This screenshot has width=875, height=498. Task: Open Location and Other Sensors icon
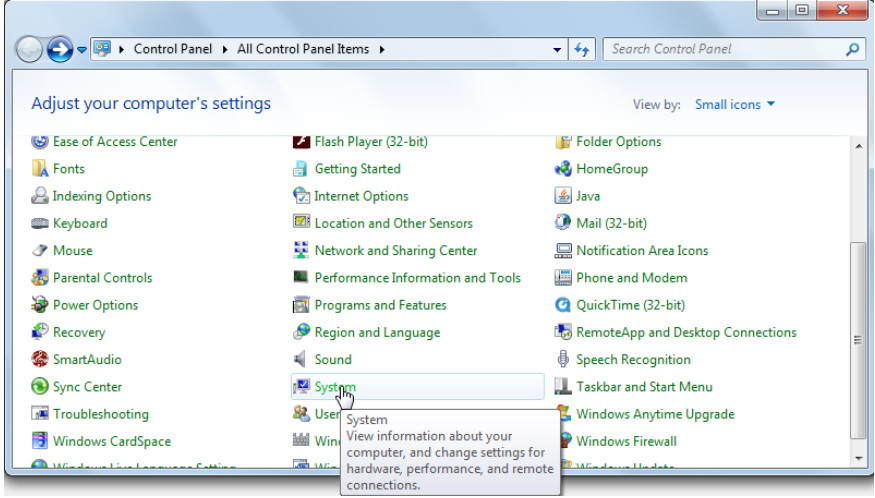coord(301,223)
